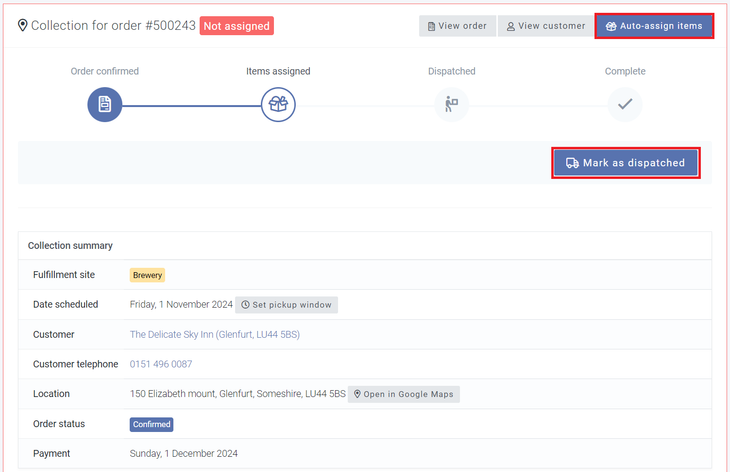Open The Delicate Sky Inn customer link
The height and width of the screenshot is (472, 730).
pyautogui.click(x=214, y=335)
